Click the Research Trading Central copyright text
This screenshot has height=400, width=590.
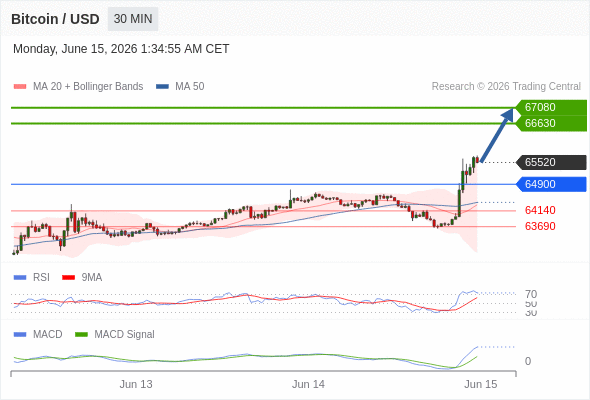[x=506, y=87]
